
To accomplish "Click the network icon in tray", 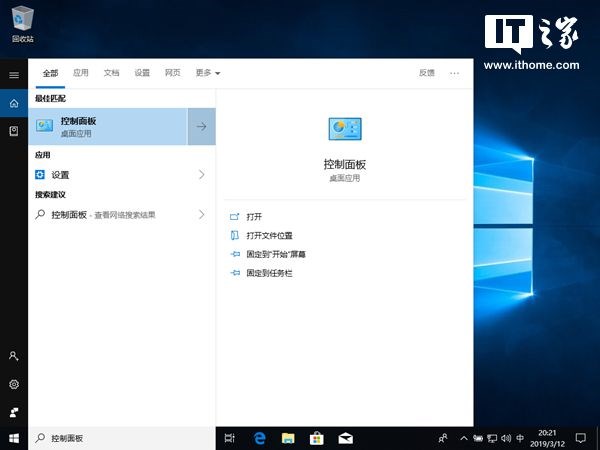I will click(x=492, y=438).
